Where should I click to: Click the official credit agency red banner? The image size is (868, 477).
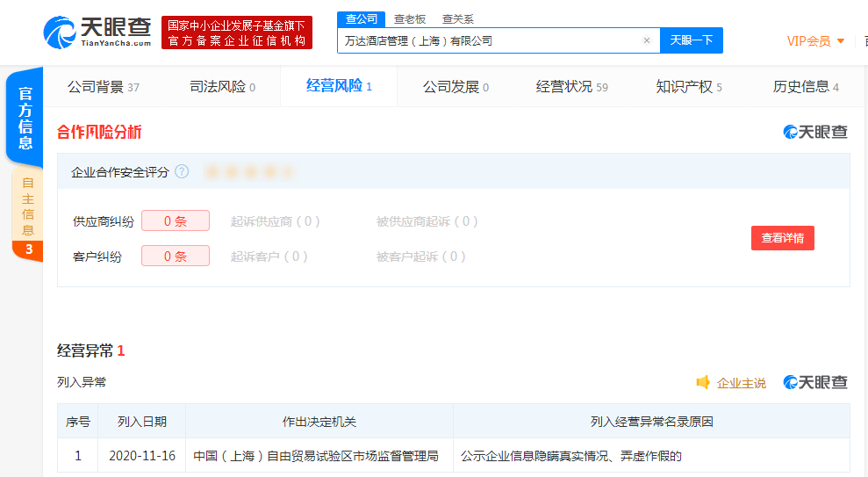[x=237, y=33]
